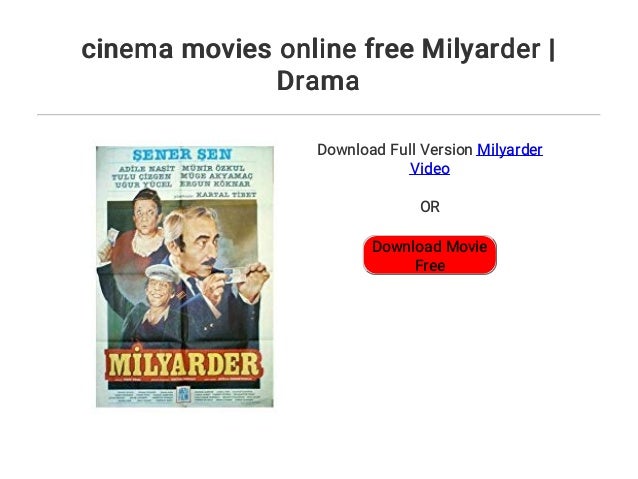
Task: Click the 'UĞUR YÜCEL' cast name on the poster
Action: tap(144, 184)
